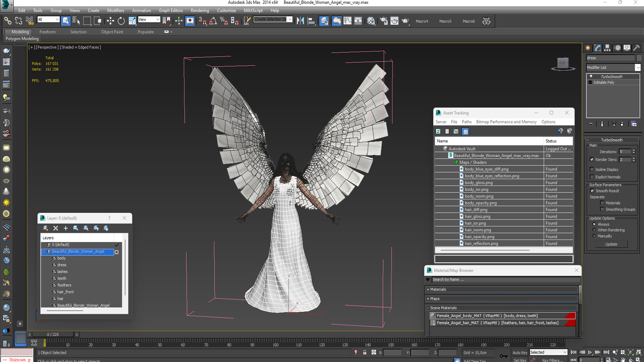
Task: Open the All selection filter dropdown
Action: (48, 19)
